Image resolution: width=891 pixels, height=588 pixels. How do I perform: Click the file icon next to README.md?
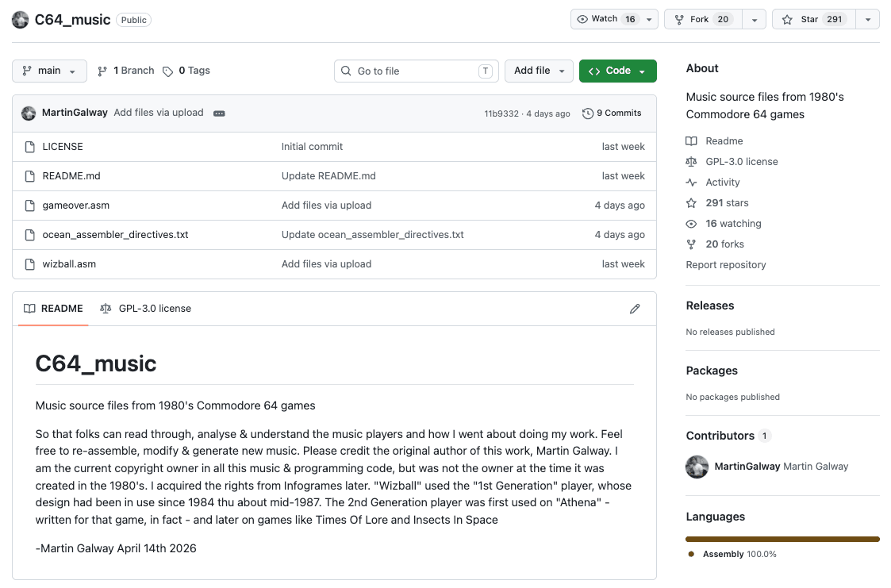30,177
